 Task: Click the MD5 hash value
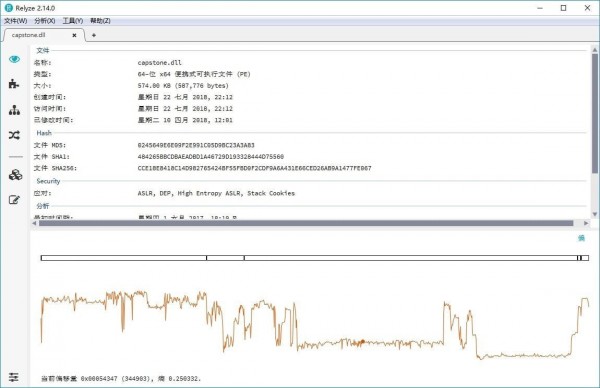coord(196,145)
